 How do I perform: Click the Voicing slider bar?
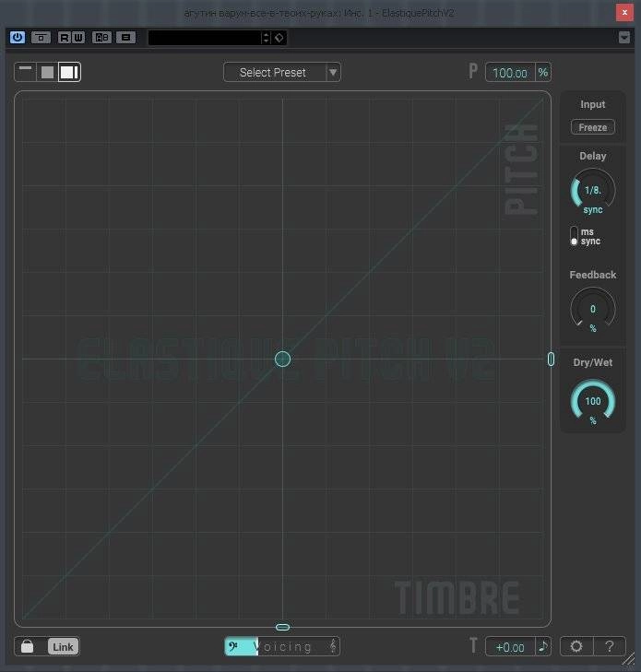282,646
